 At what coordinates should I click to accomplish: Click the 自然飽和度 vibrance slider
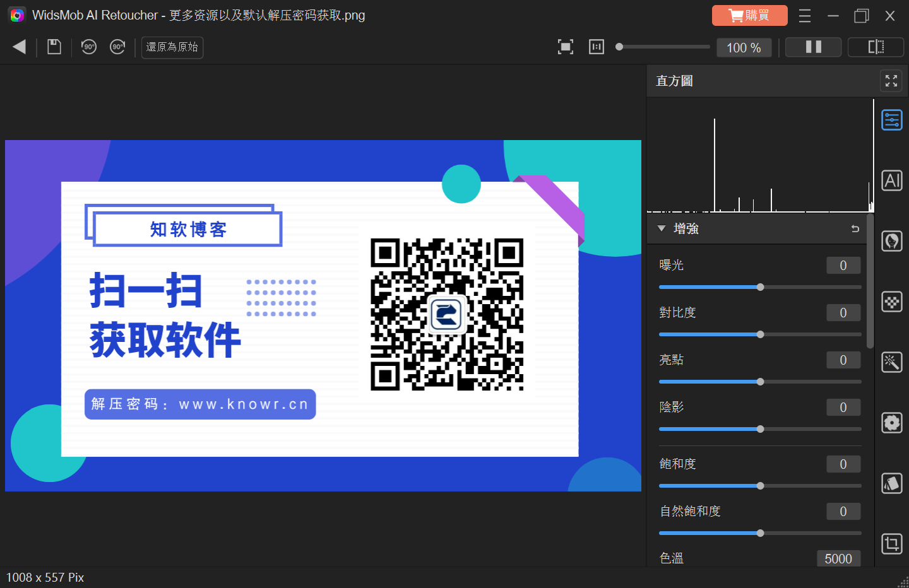coord(760,533)
